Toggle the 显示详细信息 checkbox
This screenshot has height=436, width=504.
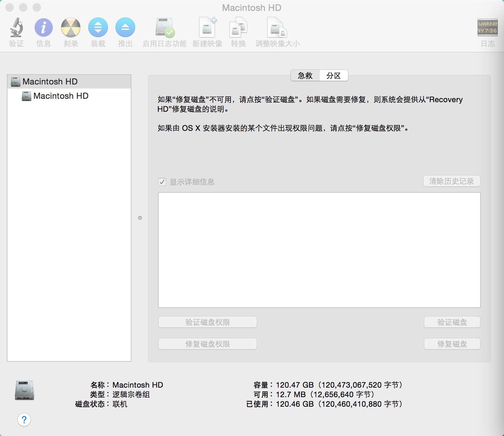162,182
